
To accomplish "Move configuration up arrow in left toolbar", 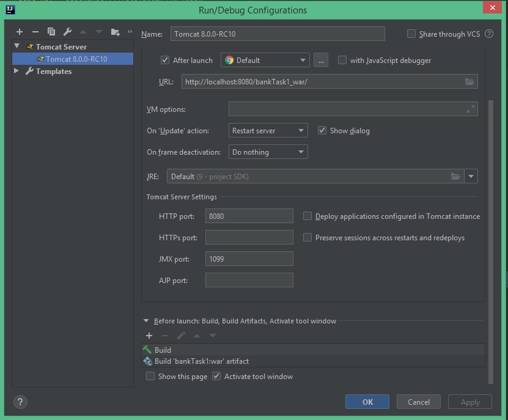I will 83,32.
